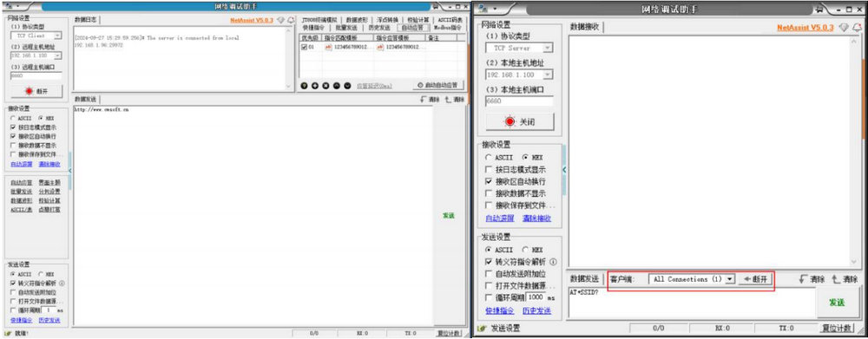Click the pin icon in TCP Client title bar
Screen dimensions: 868x339
point(436,7)
